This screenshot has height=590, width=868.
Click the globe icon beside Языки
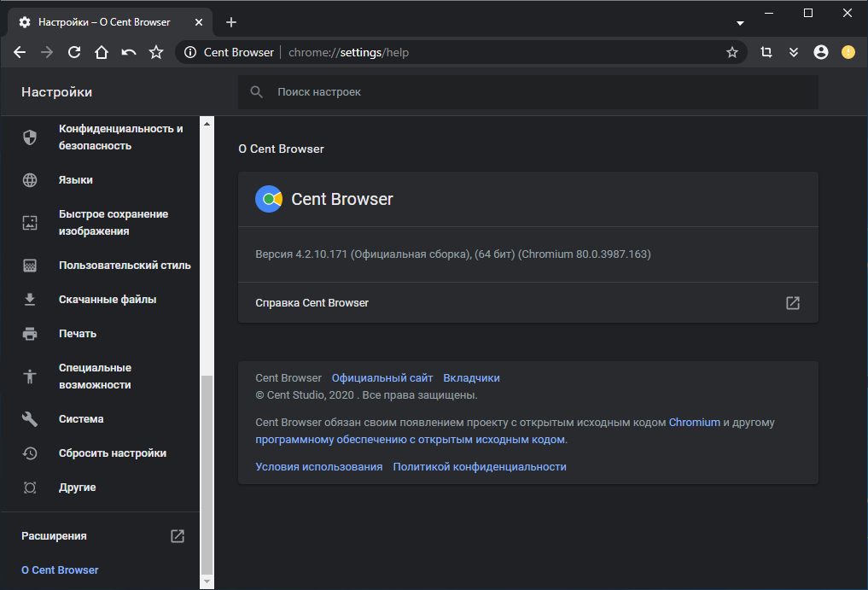pos(30,180)
